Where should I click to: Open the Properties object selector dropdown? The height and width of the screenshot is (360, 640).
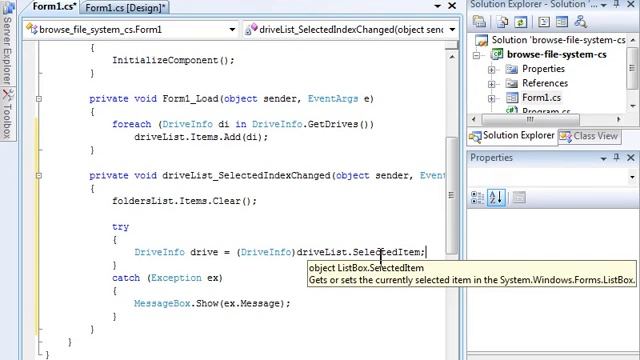pyautogui.click(x=632, y=177)
